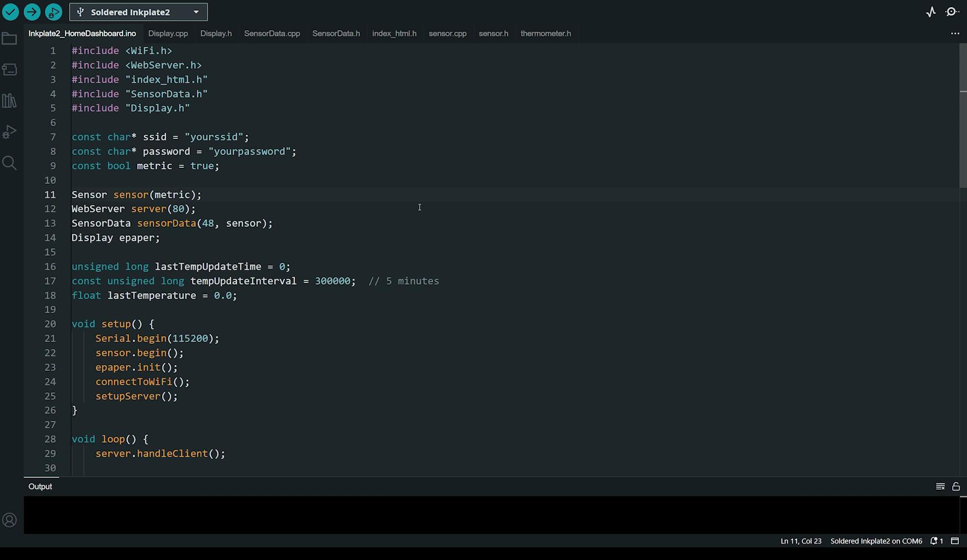This screenshot has width=967, height=560.
Task: Click setupServer() call on line 25
Action: 137,396
